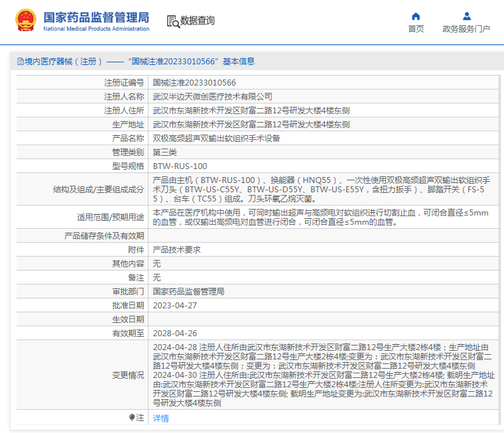The height and width of the screenshot is (433, 504).
Task: Click the 批准日期 row label
Action: (128, 306)
